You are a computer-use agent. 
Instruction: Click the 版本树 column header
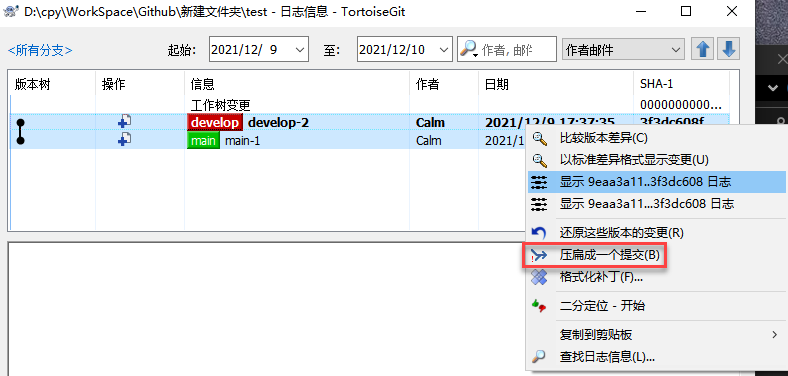pyautogui.click(x=53, y=84)
